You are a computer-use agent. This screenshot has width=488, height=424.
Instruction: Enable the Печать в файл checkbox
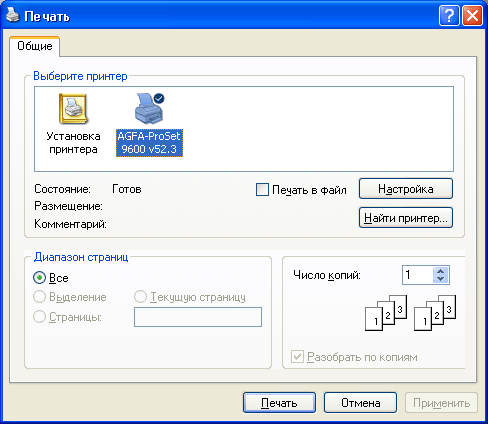pos(262,190)
